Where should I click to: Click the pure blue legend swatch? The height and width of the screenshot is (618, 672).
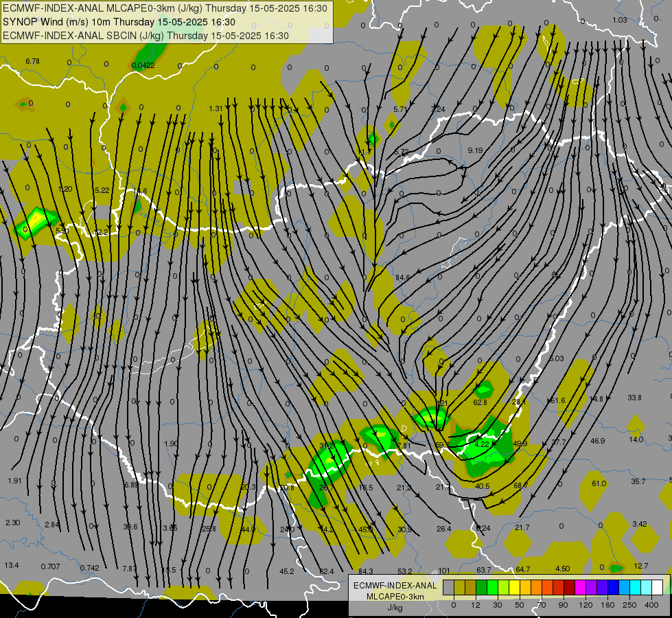(x=613, y=587)
